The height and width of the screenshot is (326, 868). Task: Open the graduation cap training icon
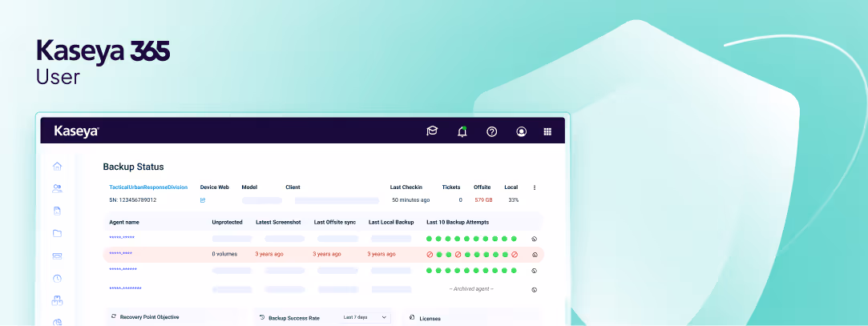tap(432, 131)
